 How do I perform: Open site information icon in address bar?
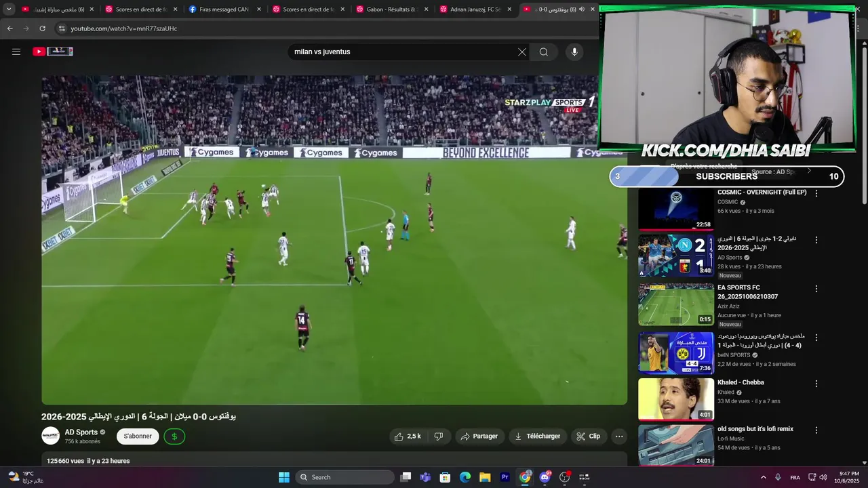pos(61,28)
